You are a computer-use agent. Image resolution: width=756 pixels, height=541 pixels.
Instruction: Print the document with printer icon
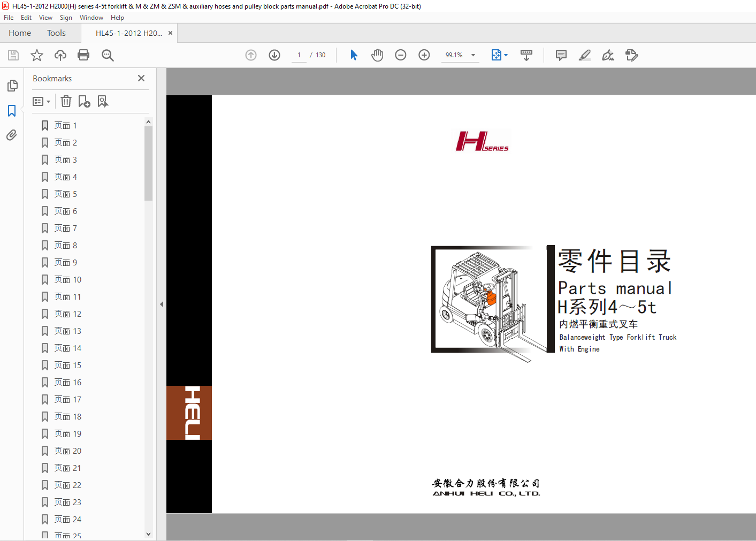83,55
